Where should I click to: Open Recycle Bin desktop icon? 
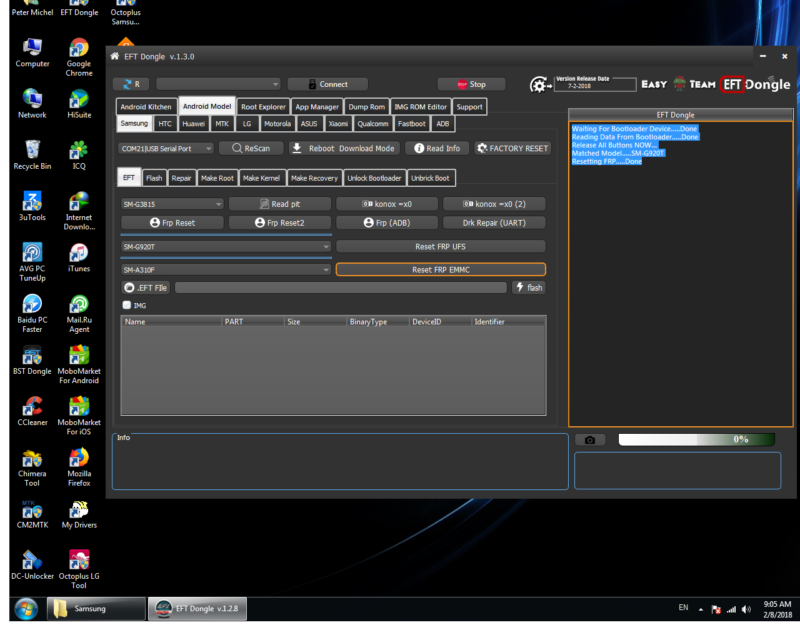click(32, 155)
